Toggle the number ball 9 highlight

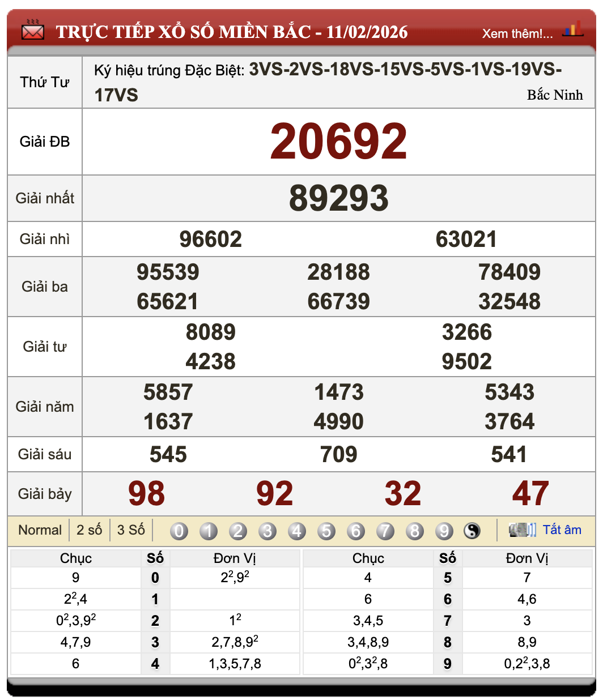click(445, 531)
